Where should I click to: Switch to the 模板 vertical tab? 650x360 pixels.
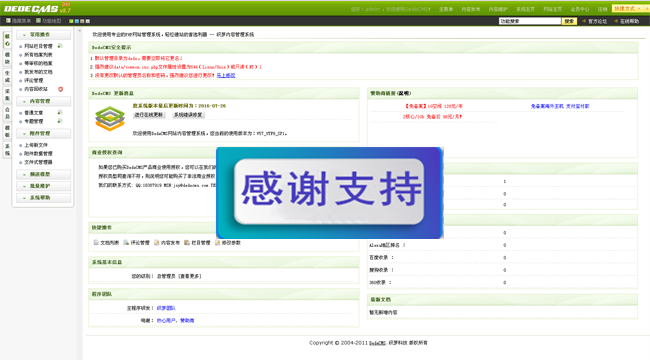(7, 131)
